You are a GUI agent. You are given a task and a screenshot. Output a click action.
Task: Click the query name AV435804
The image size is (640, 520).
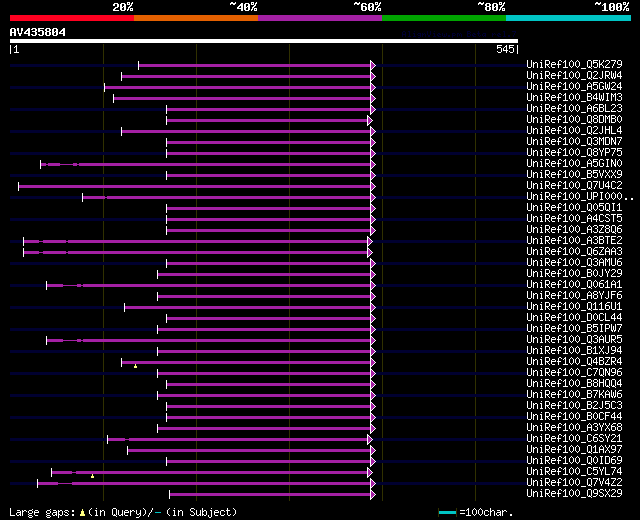38,32
